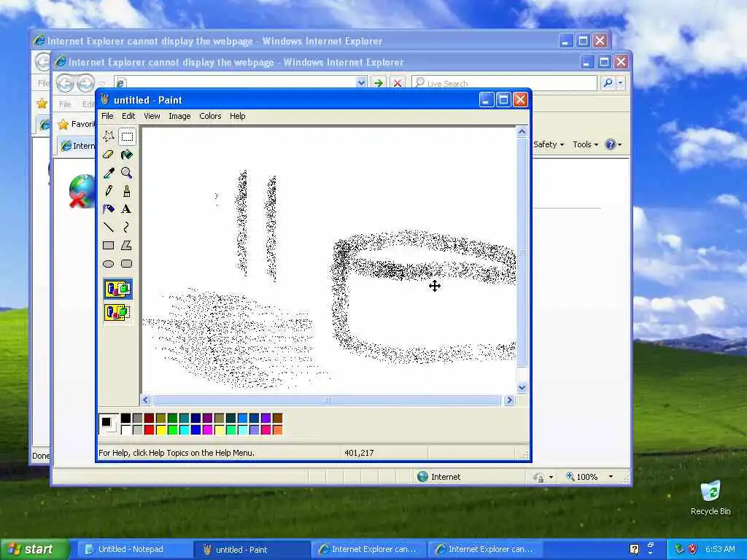Open the Recycle Bin desktop icon
Viewport: 747px width, 560px height.
point(711,498)
